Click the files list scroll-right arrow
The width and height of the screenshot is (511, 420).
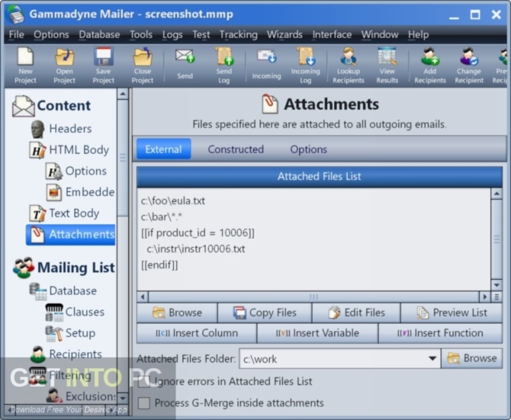click(485, 297)
